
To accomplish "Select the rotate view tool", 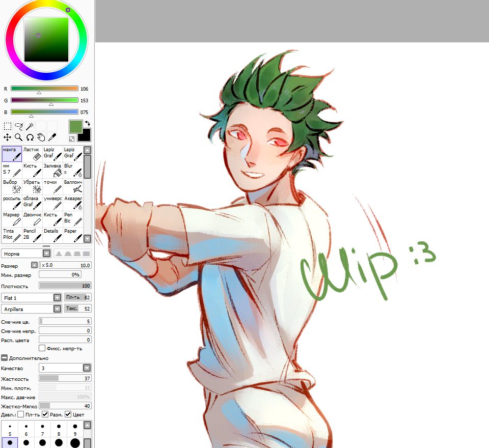I will tap(30, 137).
